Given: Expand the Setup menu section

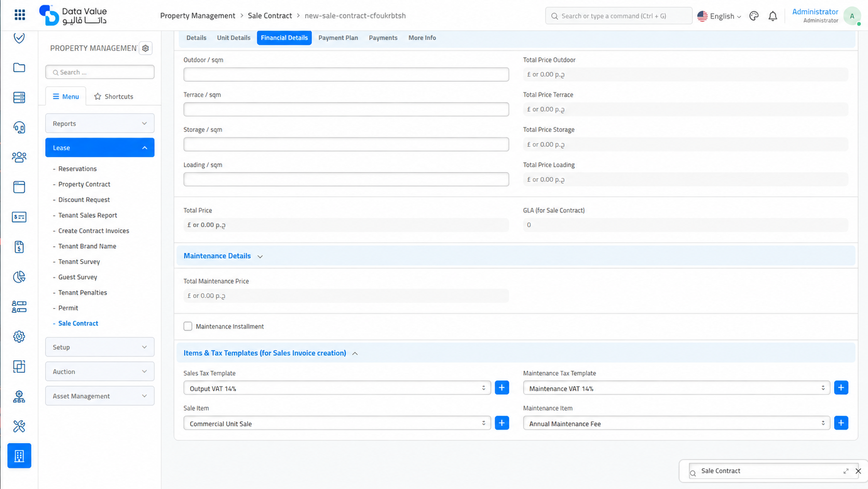Looking at the screenshot, I should pos(100,347).
